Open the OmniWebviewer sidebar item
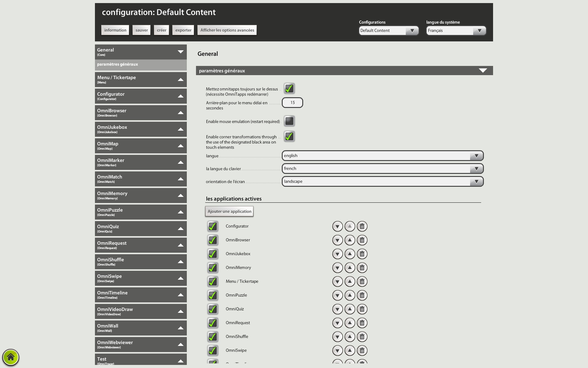 (141, 344)
